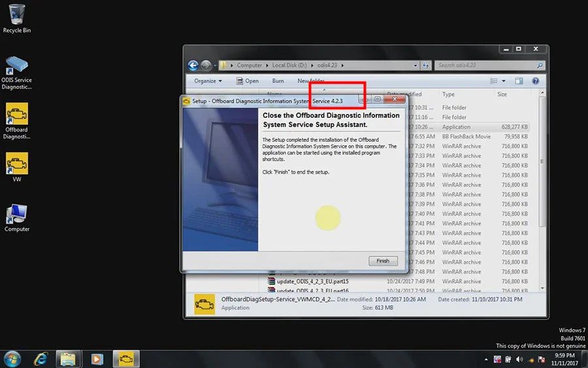588x368 pixels.
Task: Open the Recycle Bin desktop icon
Action: coord(17,18)
